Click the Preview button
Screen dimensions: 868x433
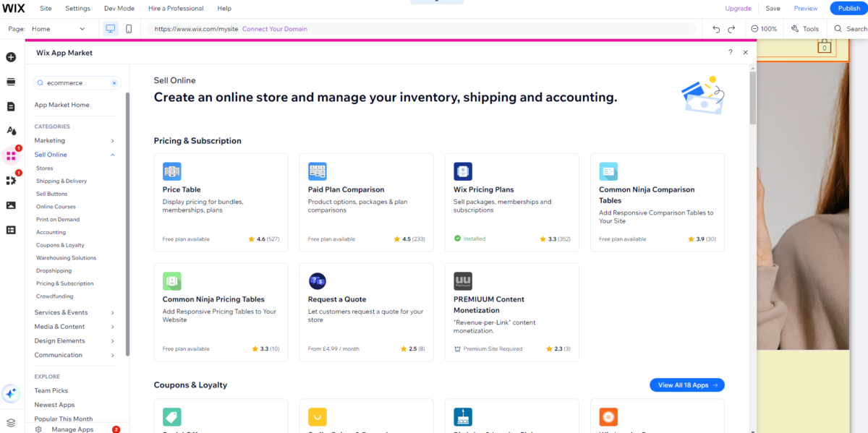806,9
